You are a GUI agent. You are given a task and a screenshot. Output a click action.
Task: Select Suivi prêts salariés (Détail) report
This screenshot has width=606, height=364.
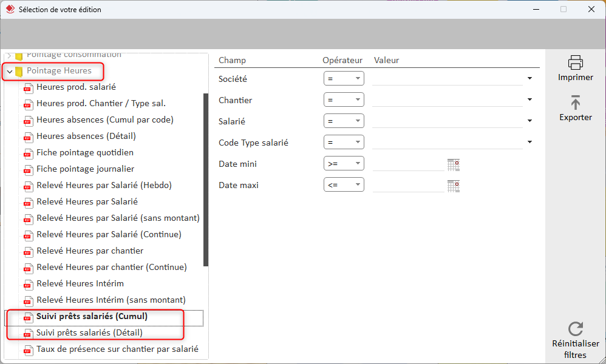89,332
